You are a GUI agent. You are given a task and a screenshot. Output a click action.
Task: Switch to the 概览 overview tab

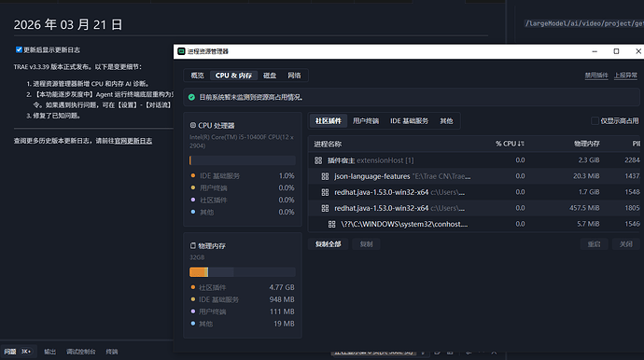(197, 76)
